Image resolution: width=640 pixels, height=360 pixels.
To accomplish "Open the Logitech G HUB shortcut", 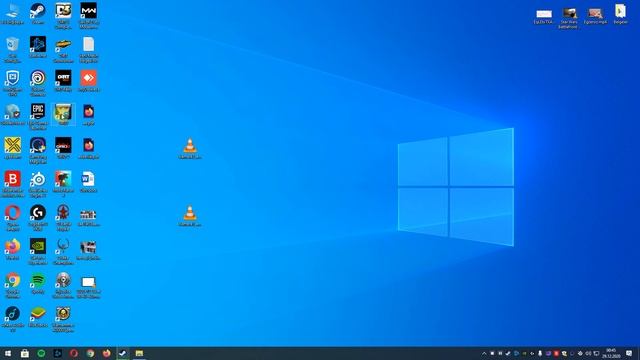I will point(38,218).
